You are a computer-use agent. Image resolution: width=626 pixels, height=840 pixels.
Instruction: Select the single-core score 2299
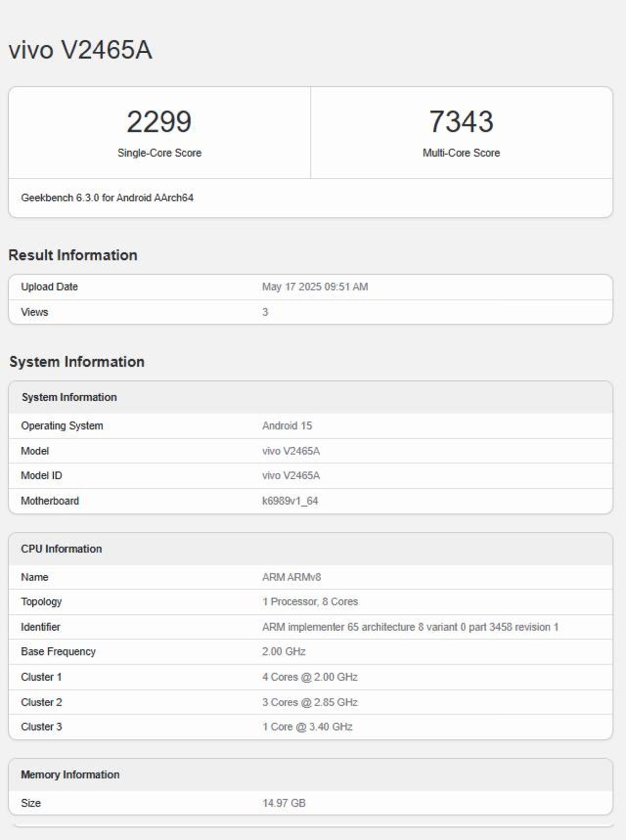pyautogui.click(x=159, y=121)
